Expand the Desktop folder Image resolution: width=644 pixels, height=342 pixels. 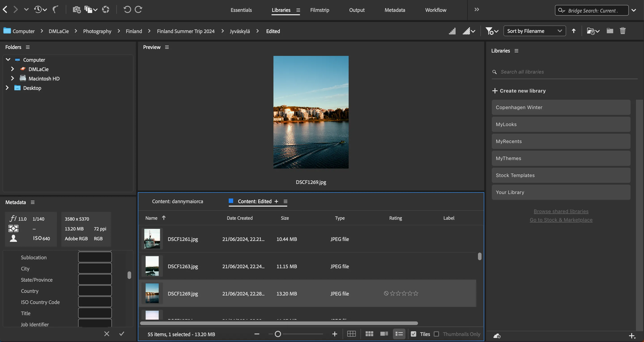pyautogui.click(x=7, y=88)
